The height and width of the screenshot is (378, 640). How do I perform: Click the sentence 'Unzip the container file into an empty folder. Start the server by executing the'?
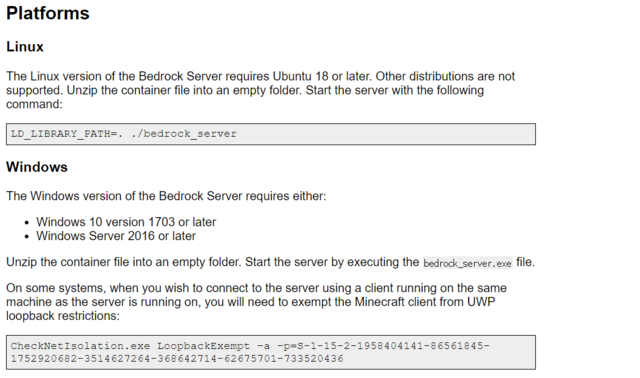point(213,262)
